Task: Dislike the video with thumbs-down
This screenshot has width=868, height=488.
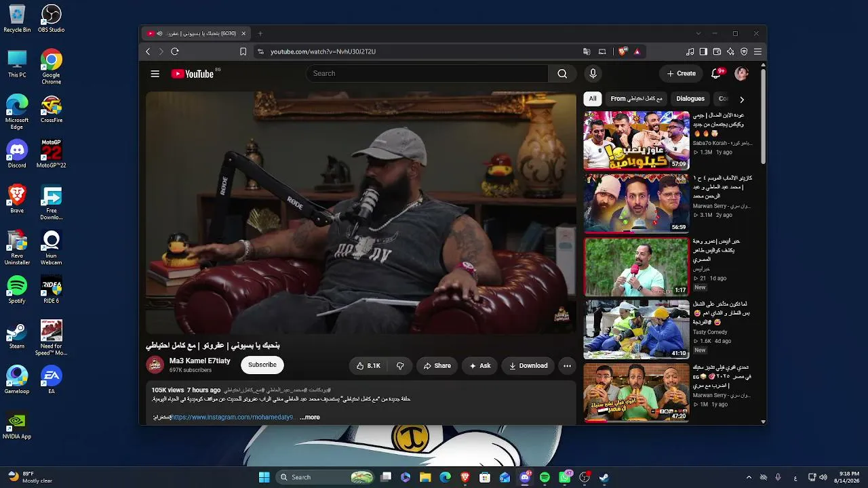Action: 400,366
